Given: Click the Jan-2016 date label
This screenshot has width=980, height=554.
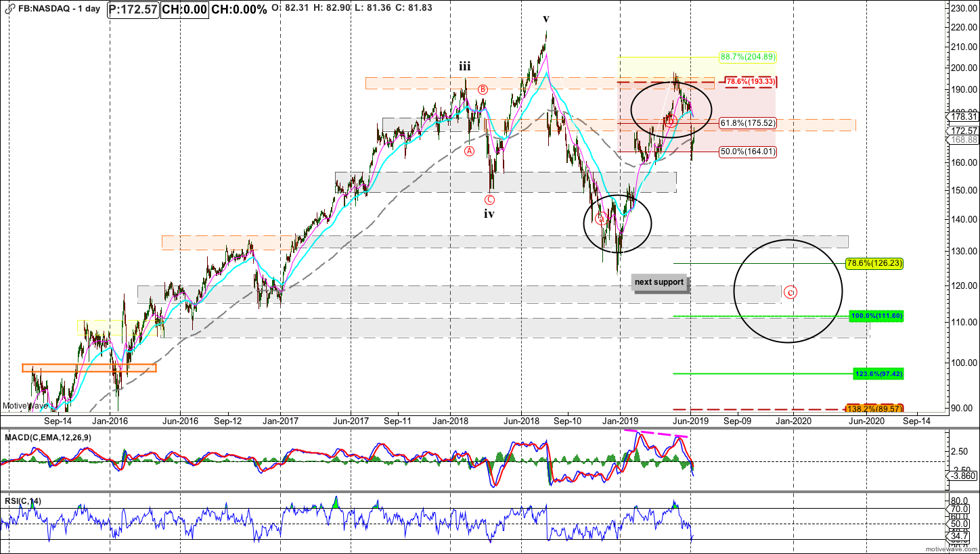Looking at the screenshot, I should pyautogui.click(x=110, y=421).
